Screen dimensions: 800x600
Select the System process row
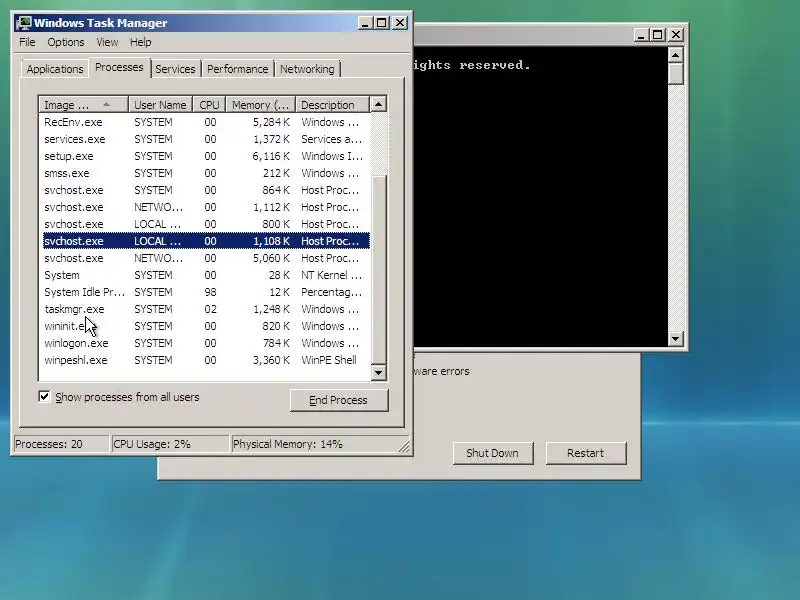click(206, 275)
